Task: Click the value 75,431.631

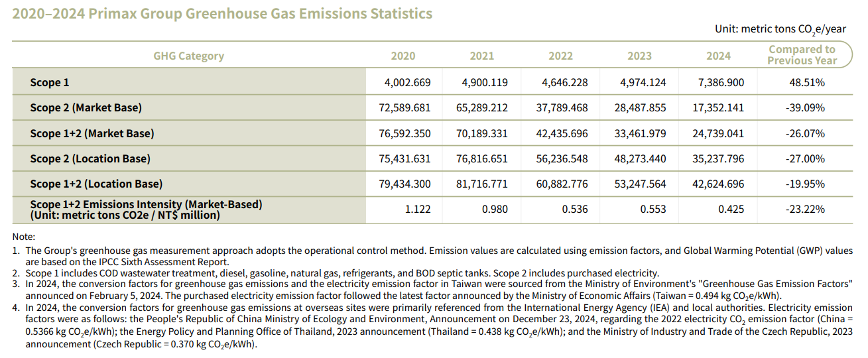Action: point(404,158)
